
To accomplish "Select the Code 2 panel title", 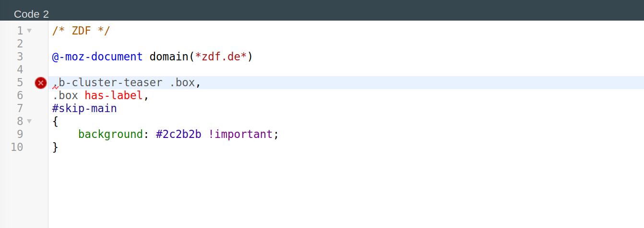I will (x=31, y=14).
